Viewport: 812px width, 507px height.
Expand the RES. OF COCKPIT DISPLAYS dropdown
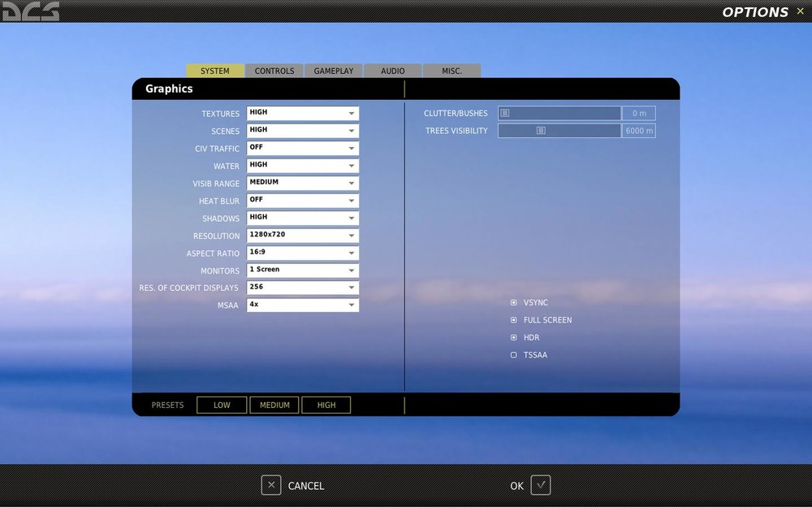pos(302,288)
